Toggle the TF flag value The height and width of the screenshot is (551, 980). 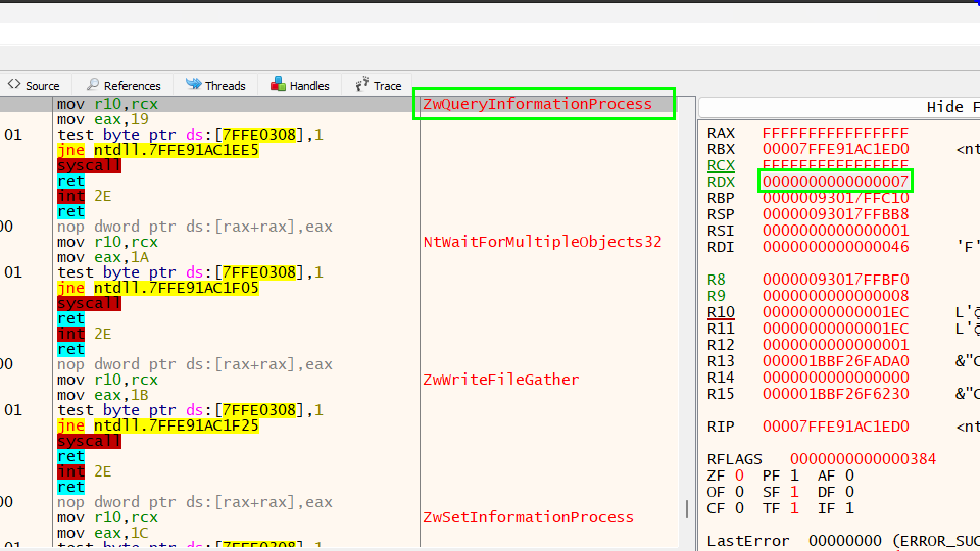point(794,508)
